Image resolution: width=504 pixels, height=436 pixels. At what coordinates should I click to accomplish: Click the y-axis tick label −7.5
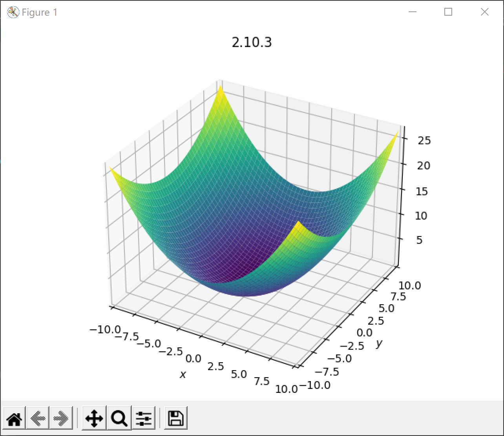click(x=328, y=371)
